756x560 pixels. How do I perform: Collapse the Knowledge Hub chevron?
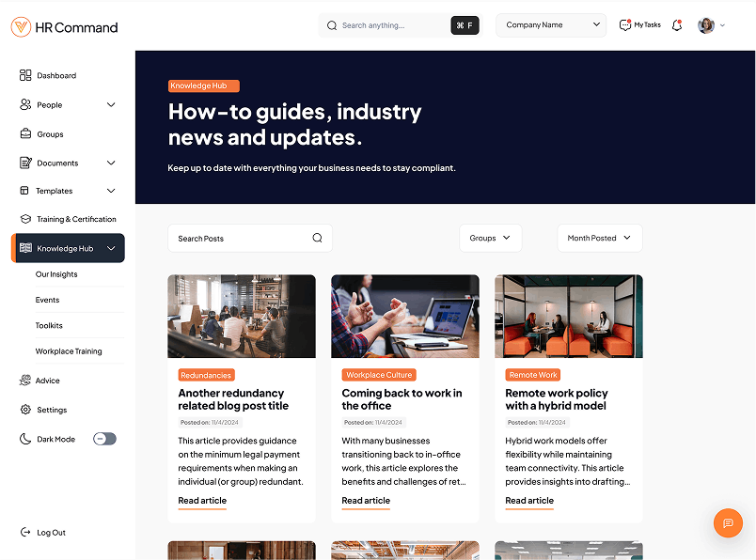coord(111,248)
